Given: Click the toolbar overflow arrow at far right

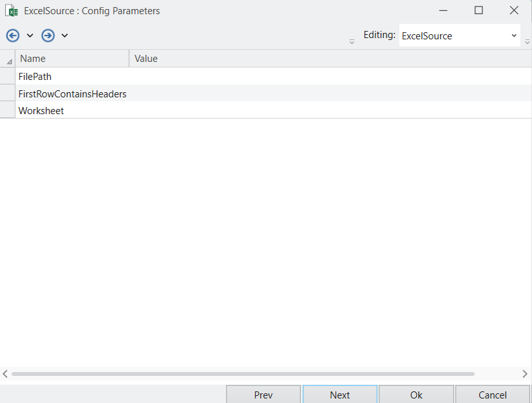Looking at the screenshot, I should pos(527,42).
